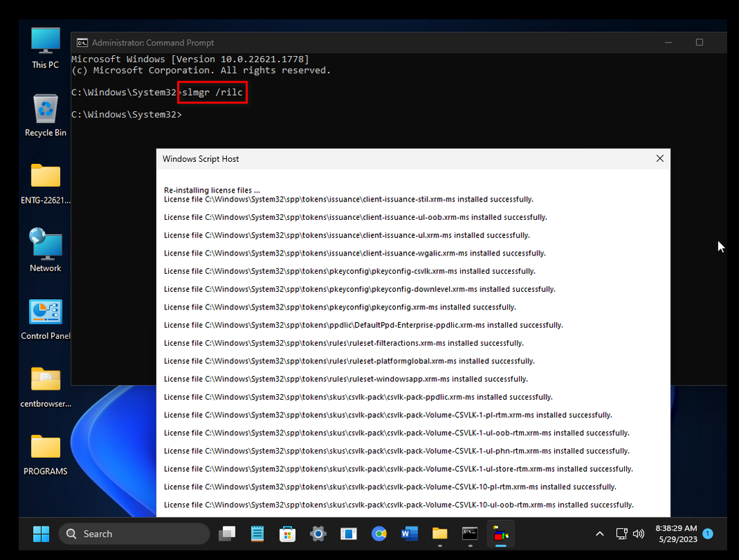Click CSVLK-1-pl-rtm.xrm-ms license line

coord(388,415)
